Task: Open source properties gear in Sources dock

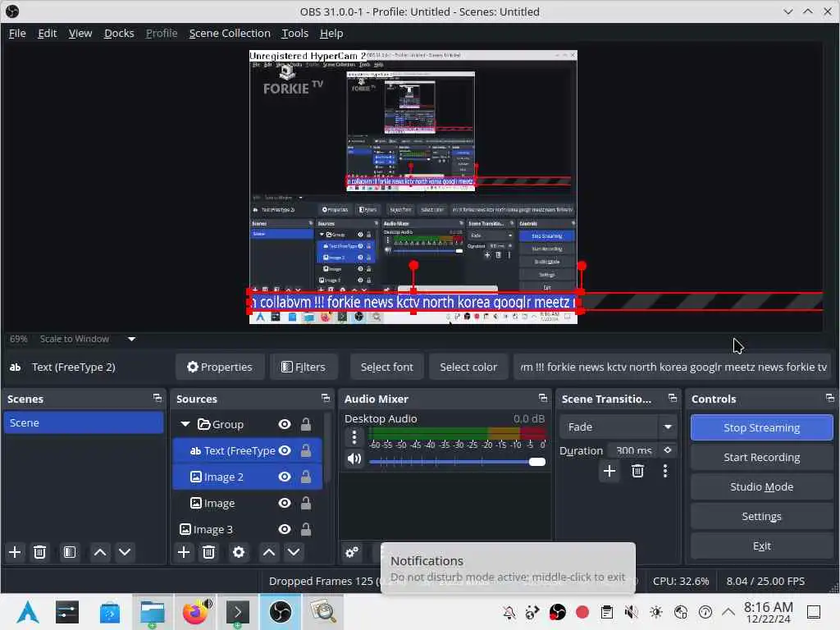Action: point(239,552)
